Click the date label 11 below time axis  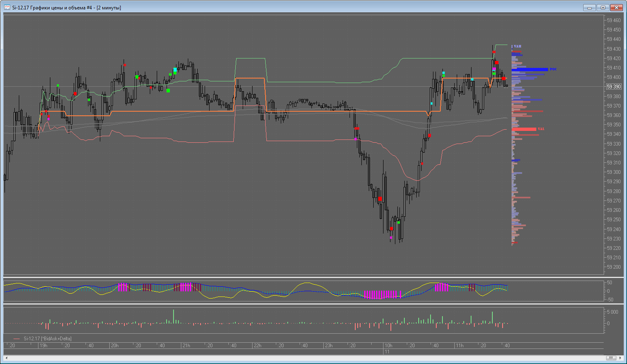[x=387, y=352]
